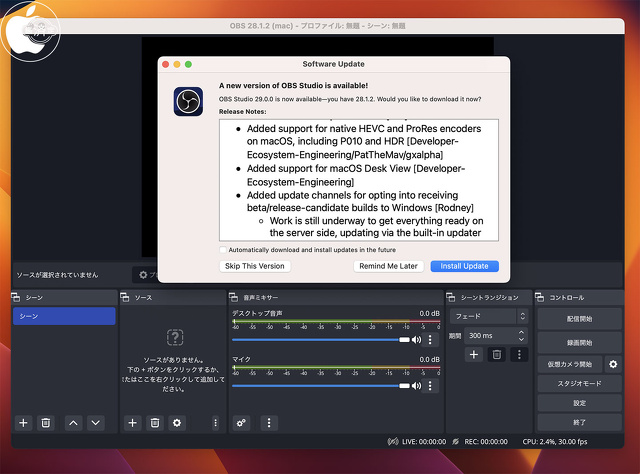Screen dimensions: 640x474
Task: Open virtual camera settings gear
Action: point(613,364)
